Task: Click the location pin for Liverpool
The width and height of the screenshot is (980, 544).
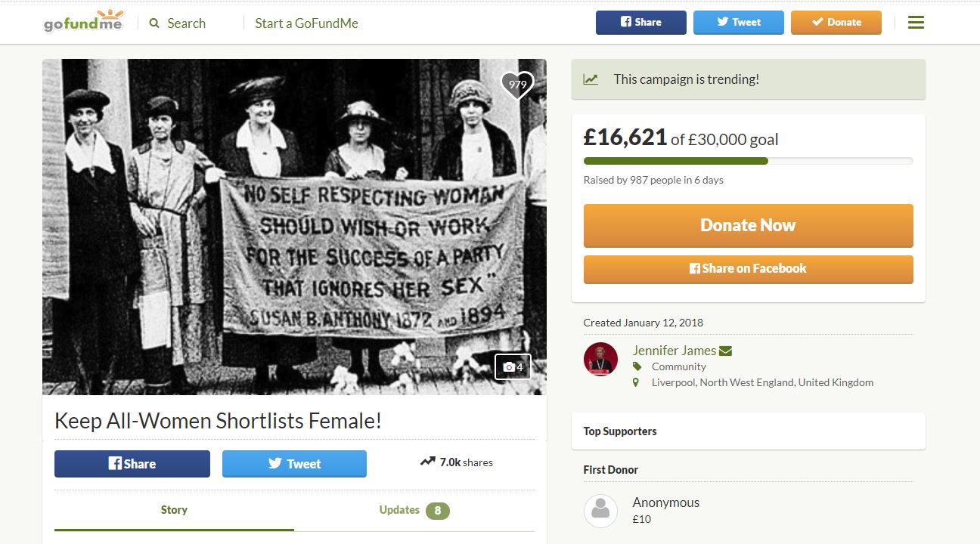Action: click(635, 382)
